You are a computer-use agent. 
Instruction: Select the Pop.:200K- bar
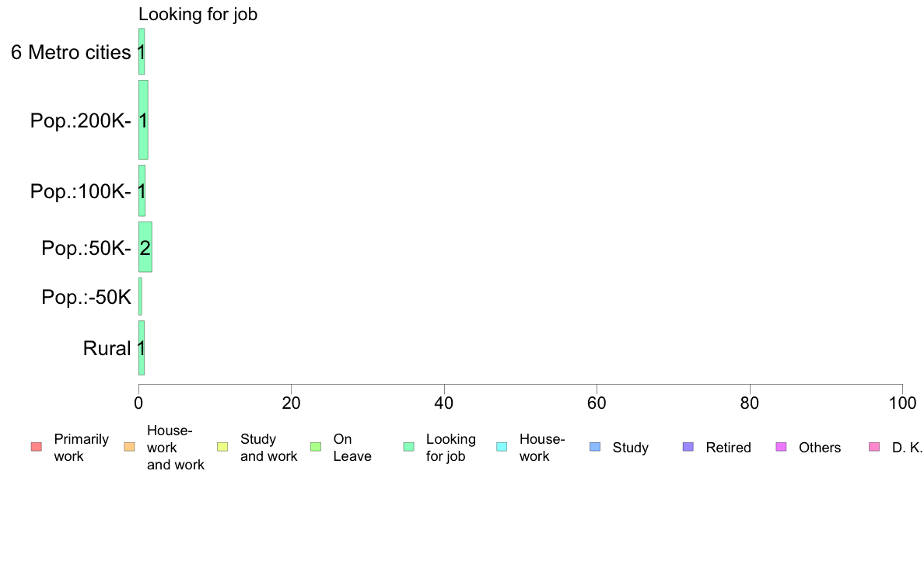coord(143,120)
